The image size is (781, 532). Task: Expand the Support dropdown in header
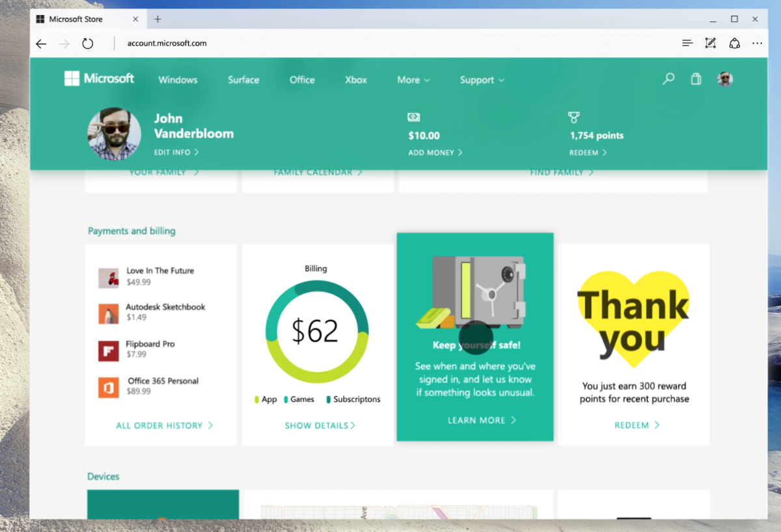[482, 80]
